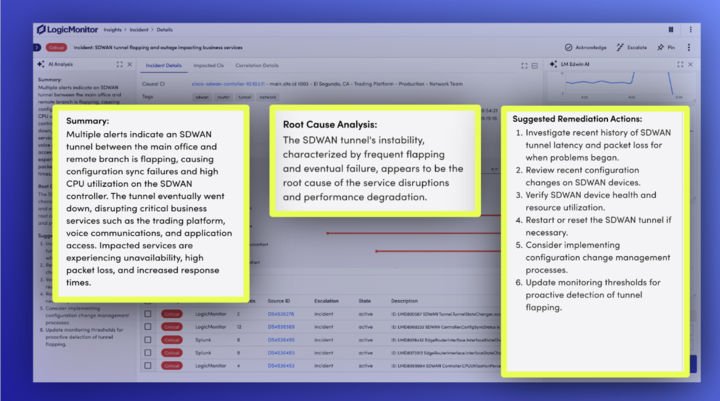Click Details in the breadcrumb

coord(164,30)
